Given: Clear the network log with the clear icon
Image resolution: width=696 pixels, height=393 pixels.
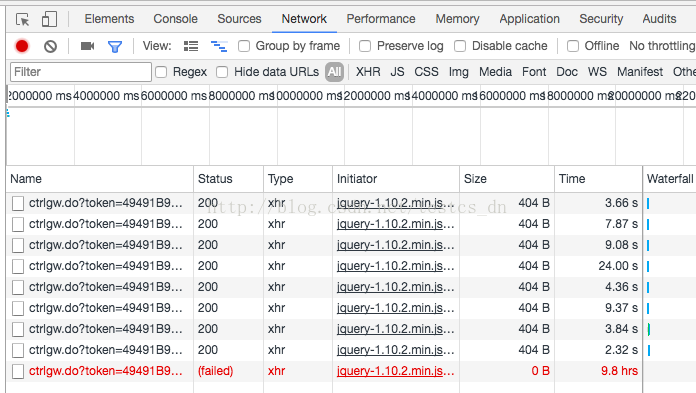Looking at the screenshot, I should tap(50, 46).
